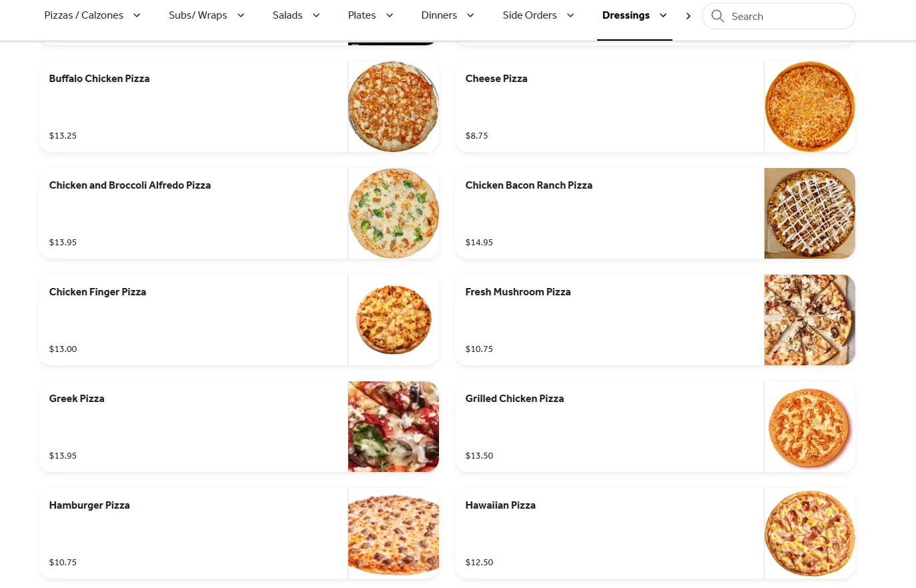Open the Chicken Finger Pizza item title
Screen dimensions: 916x588
(x=97, y=292)
